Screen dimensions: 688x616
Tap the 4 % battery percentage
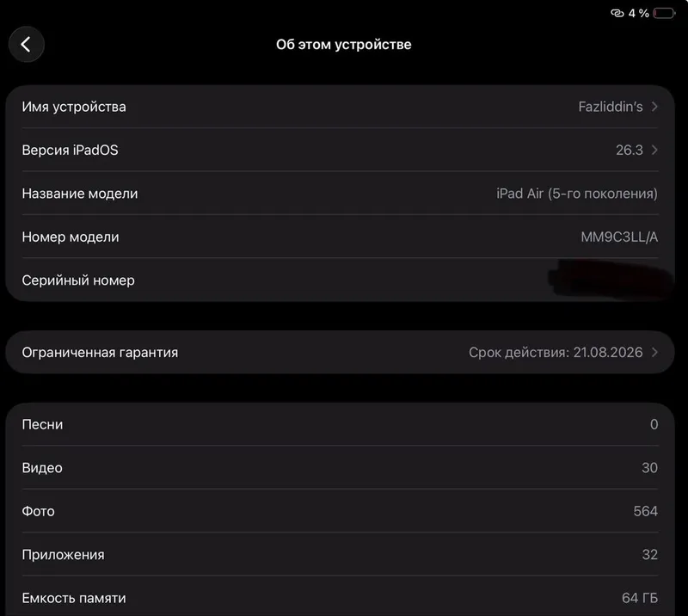pyautogui.click(x=638, y=14)
